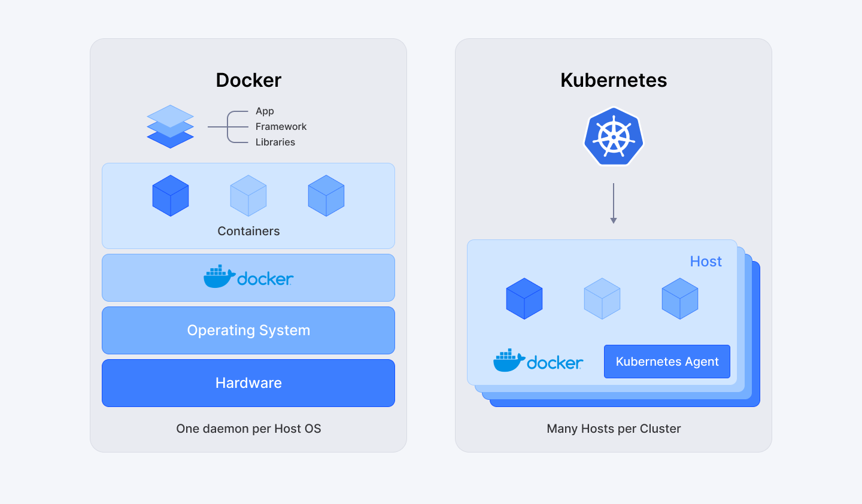Click the Kubernetes wheel logo

613,135
